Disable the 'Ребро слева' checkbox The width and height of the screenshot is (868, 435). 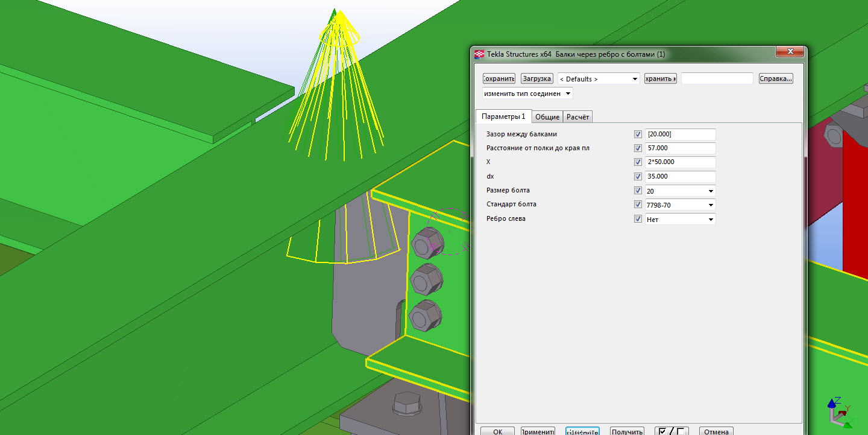[638, 219]
